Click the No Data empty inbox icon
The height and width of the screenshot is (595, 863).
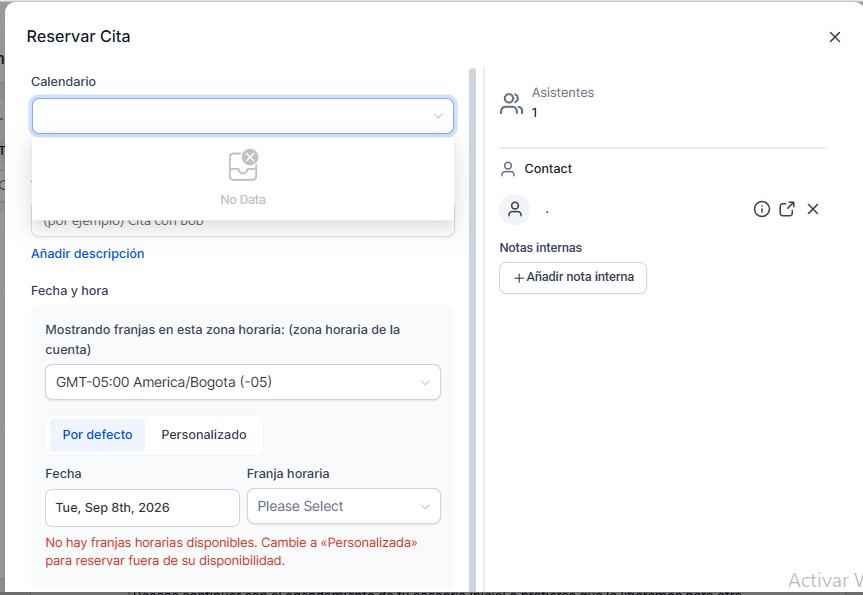243,165
